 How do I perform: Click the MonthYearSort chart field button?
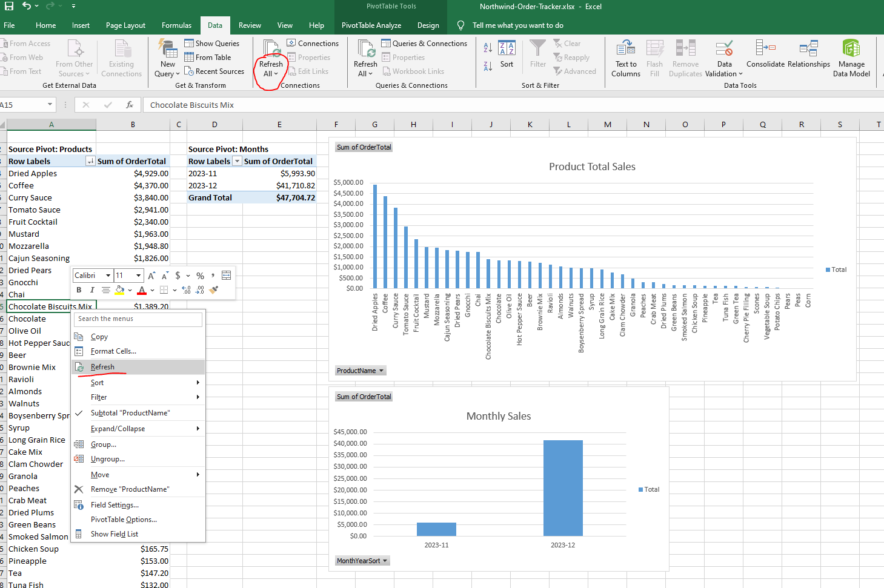point(362,561)
